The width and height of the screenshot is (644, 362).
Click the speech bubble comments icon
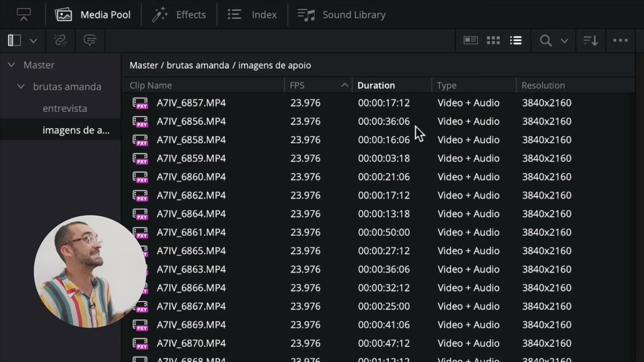coord(90,40)
